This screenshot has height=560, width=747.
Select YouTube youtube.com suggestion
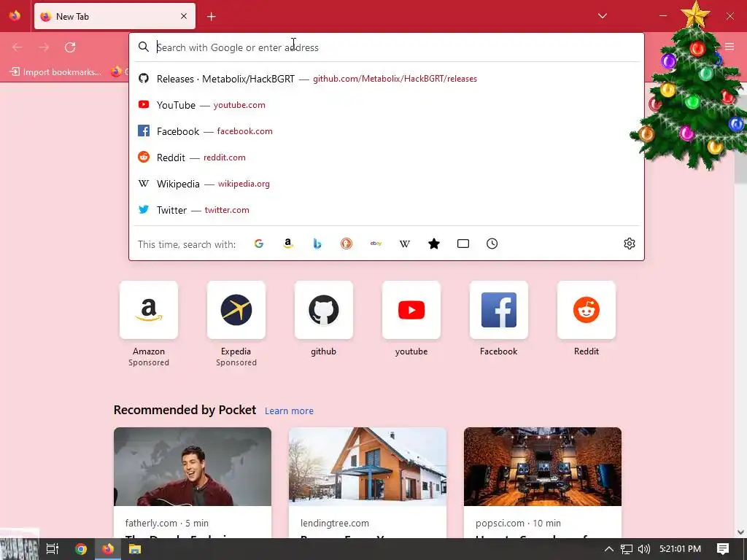[387, 105]
